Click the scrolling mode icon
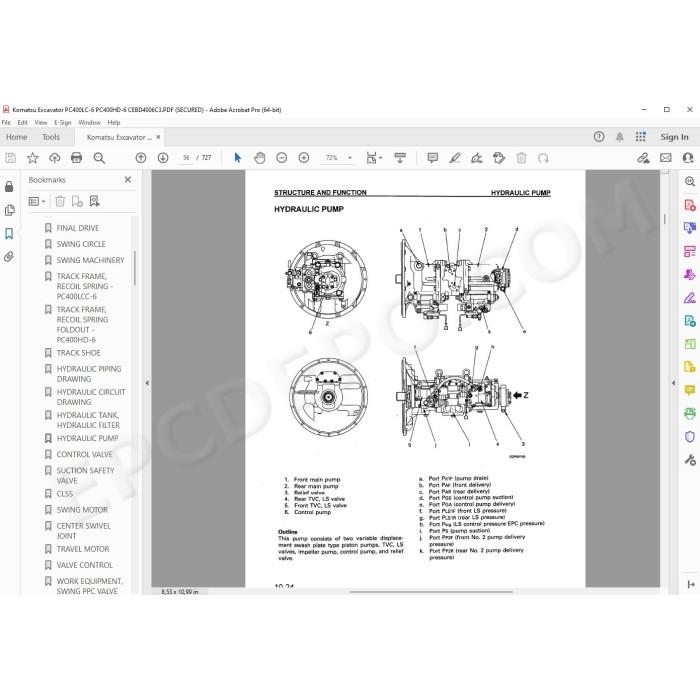The image size is (700, 700). tap(400, 158)
